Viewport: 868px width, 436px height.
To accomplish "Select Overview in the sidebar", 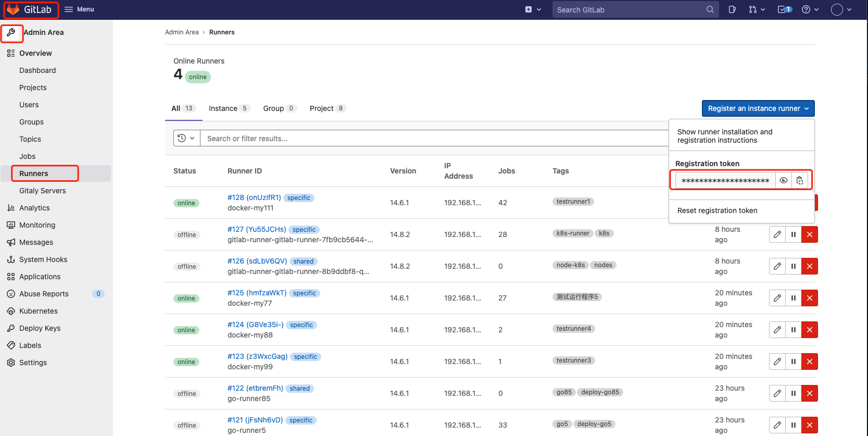I will click(x=35, y=53).
